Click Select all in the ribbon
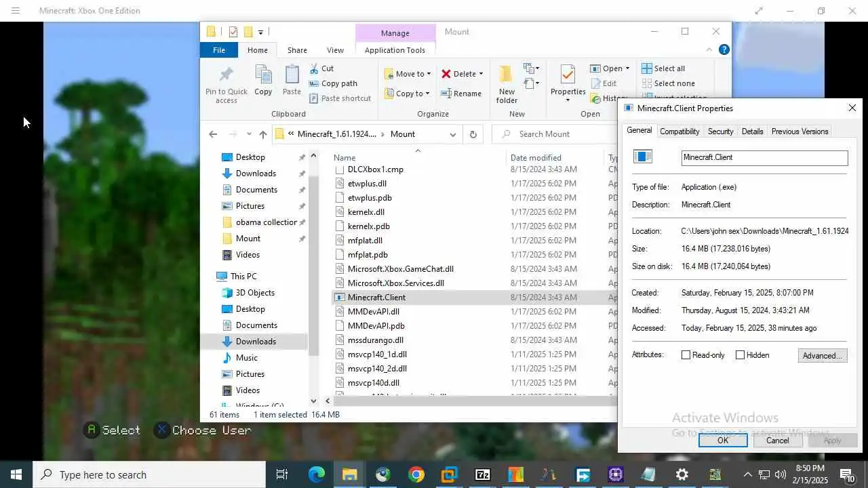The width and height of the screenshot is (868, 488). (663, 68)
